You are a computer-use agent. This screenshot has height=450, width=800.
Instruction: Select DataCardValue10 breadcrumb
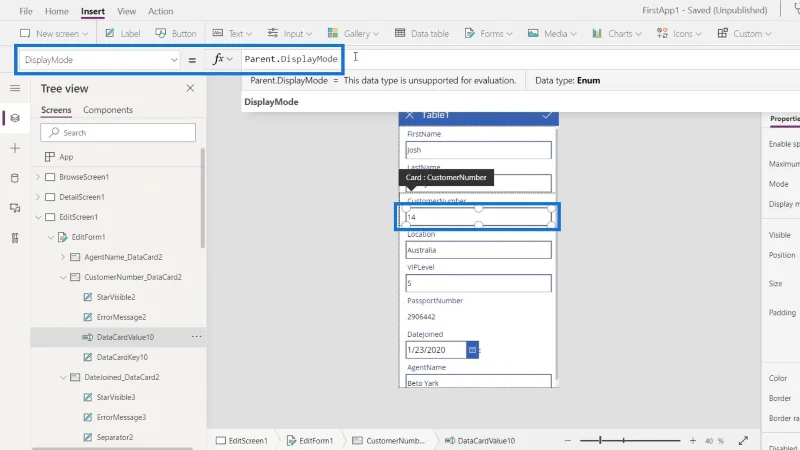point(480,440)
